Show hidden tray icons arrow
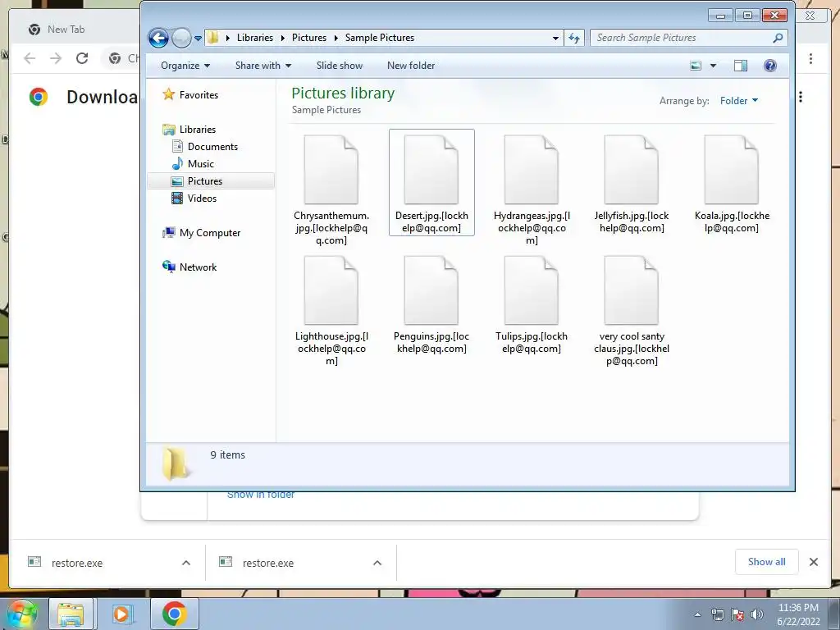Viewport: 840px width, 630px height. tap(697, 615)
